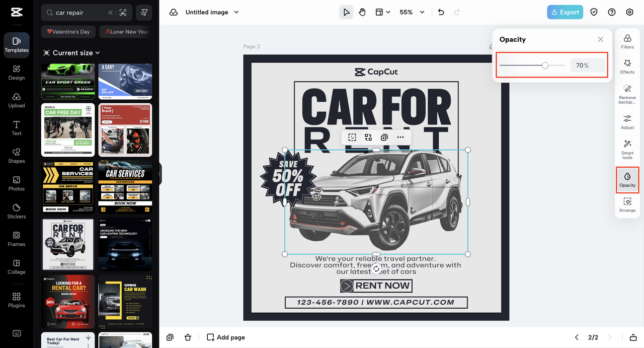Select the LOOKING FOR A RENTAL CAR template

(x=68, y=302)
